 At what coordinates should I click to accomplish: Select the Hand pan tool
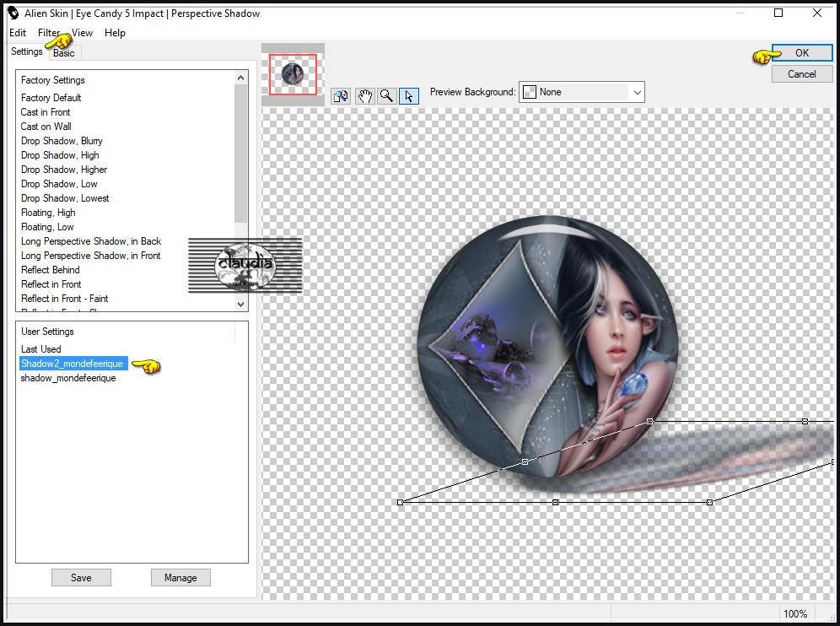(364, 96)
